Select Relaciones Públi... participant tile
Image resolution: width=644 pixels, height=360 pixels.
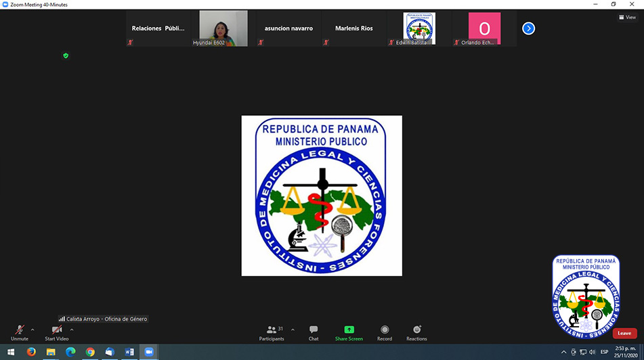(x=158, y=28)
